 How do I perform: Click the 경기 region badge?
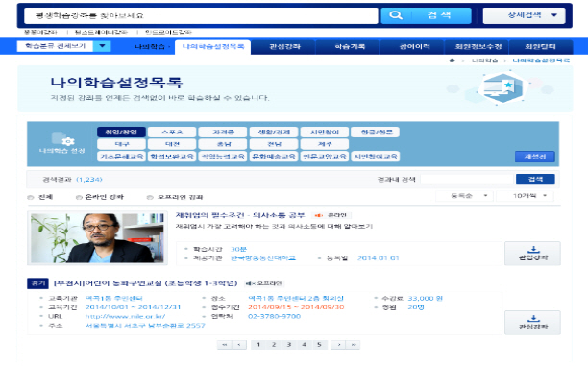pyautogui.click(x=37, y=283)
